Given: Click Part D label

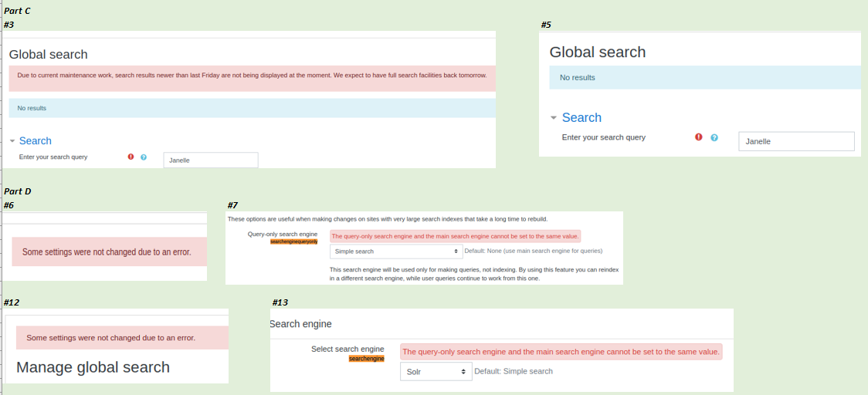Looking at the screenshot, I should click(17, 191).
